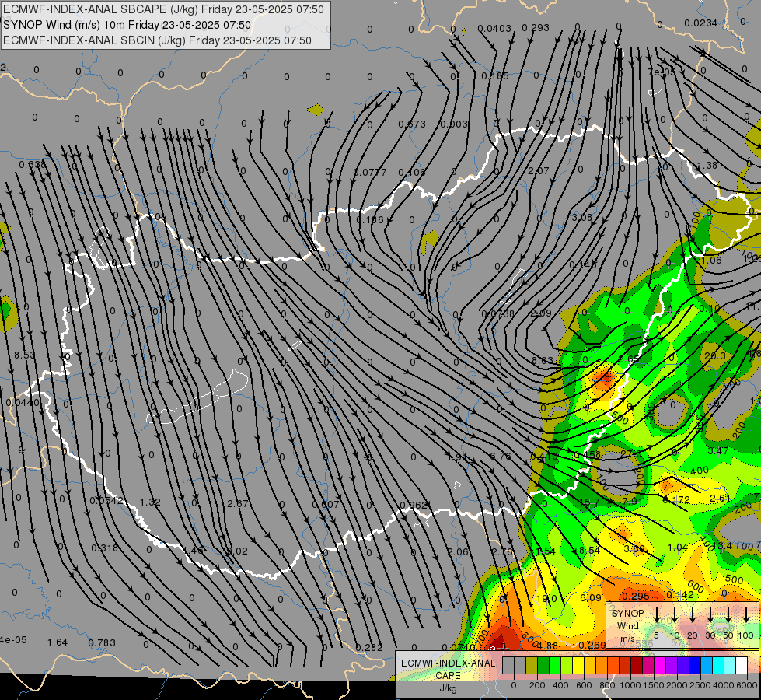The width and height of the screenshot is (761, 700).
Task: Select the dark green colorbar swatch
Action: point(543,666)
